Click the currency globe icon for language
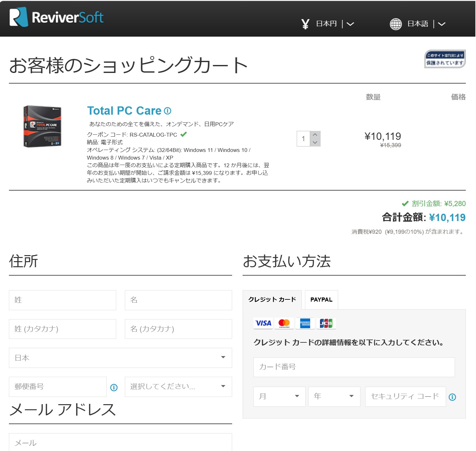The width and height of the screenshot is (476, 451). (396, 24)
